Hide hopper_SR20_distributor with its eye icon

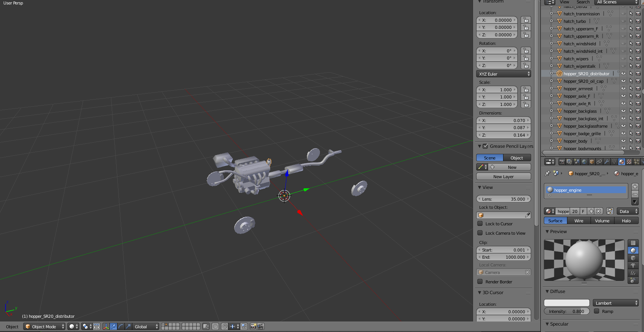click(x=623, y=74)
